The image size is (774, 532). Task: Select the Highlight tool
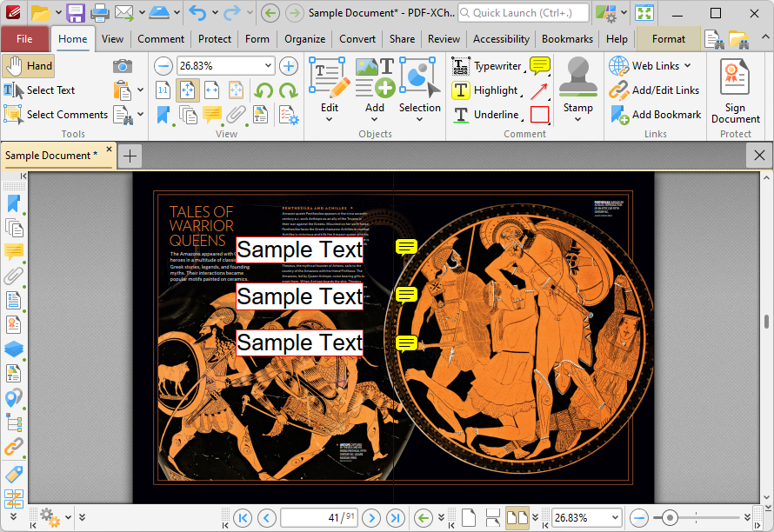pyautogui.click(x=486, y=90)
